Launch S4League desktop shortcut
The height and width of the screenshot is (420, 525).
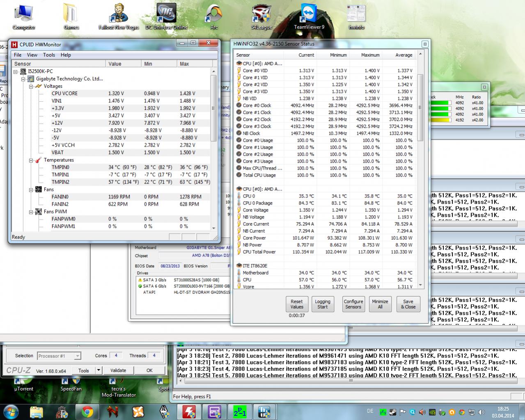coord(261,16)
